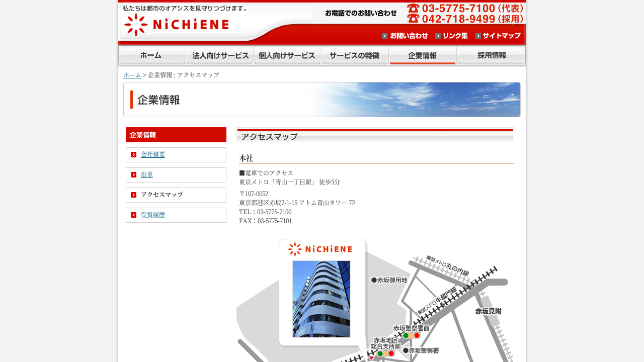Open the サイトマップ sitemap link
The height and width of the screenshot is (362, 644).
tap(502, 36)
